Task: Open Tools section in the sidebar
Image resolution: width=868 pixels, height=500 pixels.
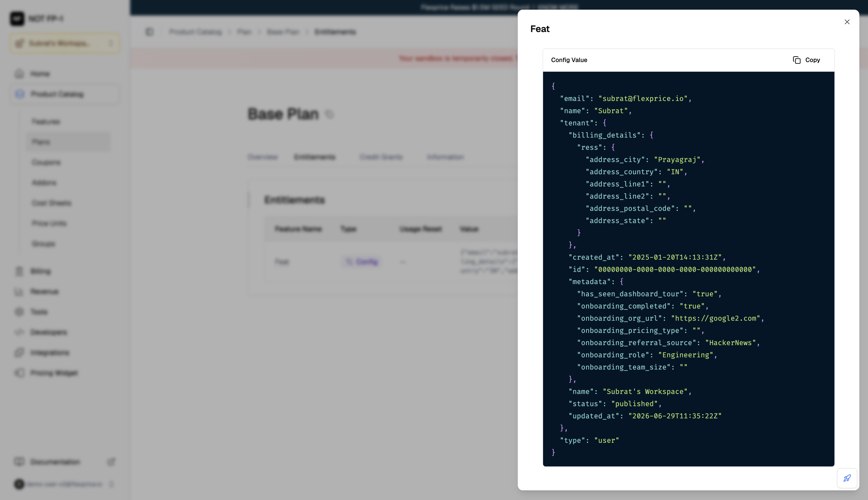Action: [65, 312]
